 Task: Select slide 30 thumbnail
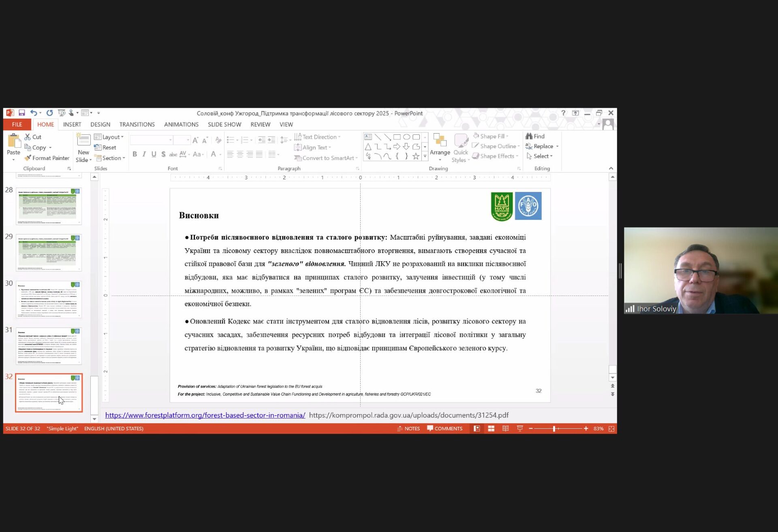[49, 300]
